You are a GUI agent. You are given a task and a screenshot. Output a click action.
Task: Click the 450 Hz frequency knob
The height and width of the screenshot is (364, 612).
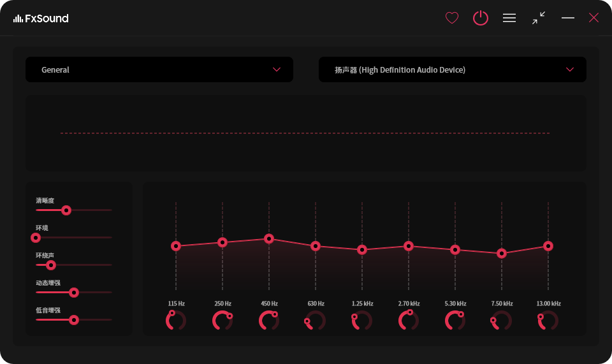pyautogui.click(x=269, y=320)
